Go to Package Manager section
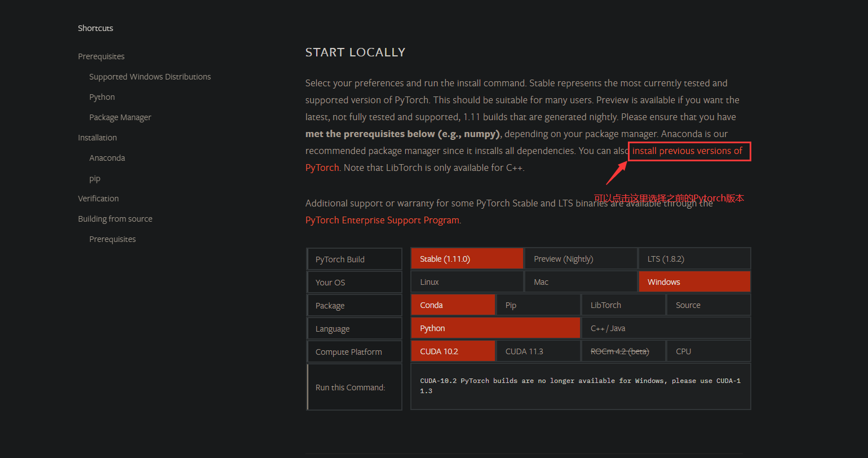 tap(120, 117)
